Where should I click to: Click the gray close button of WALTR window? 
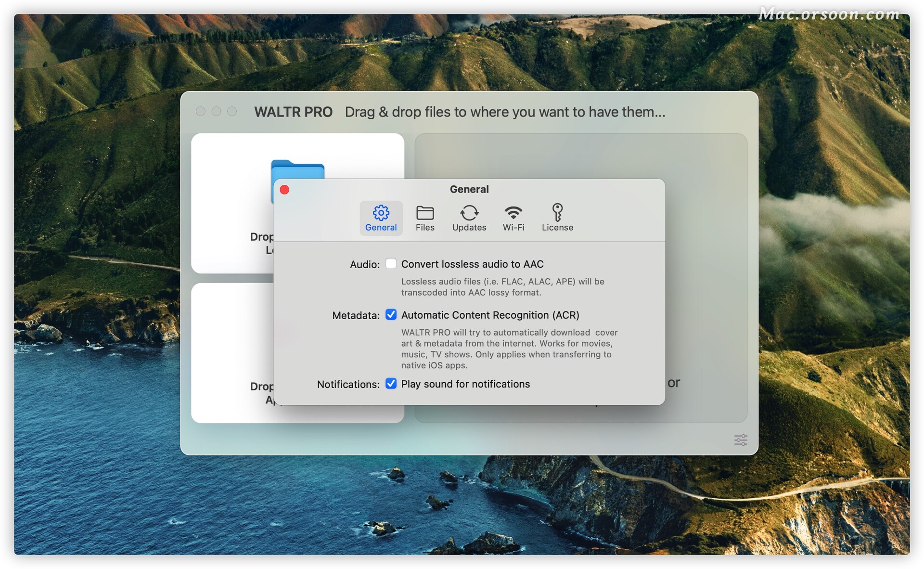tap(201, 112)
